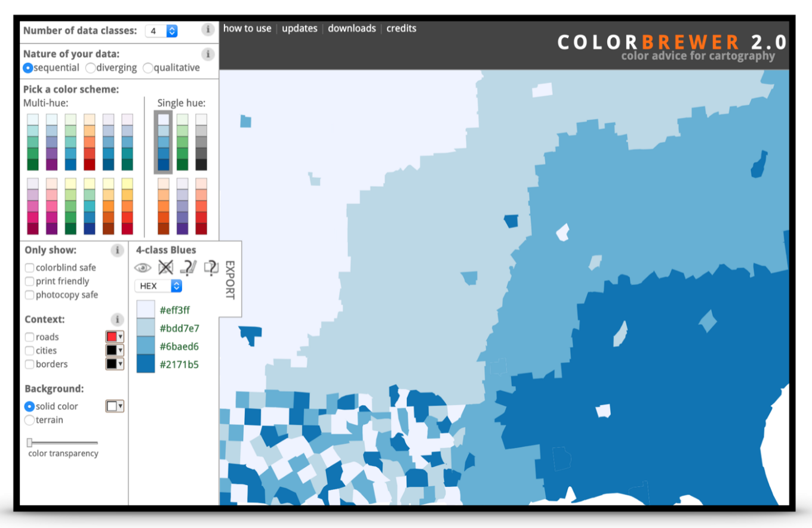Image resolution: width=812 pixels, height=528 pixels.
Task: Click the color transparency slider handle
Action: pyautogui.click(x=30, y=443)
